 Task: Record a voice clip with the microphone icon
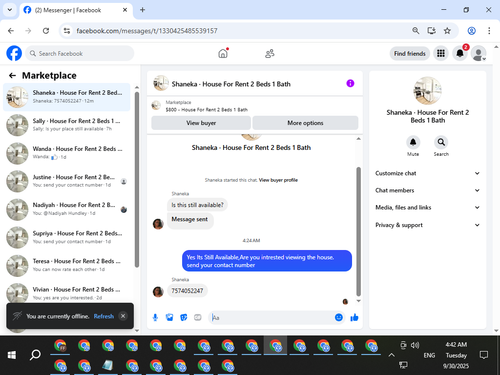coord(155,317)
